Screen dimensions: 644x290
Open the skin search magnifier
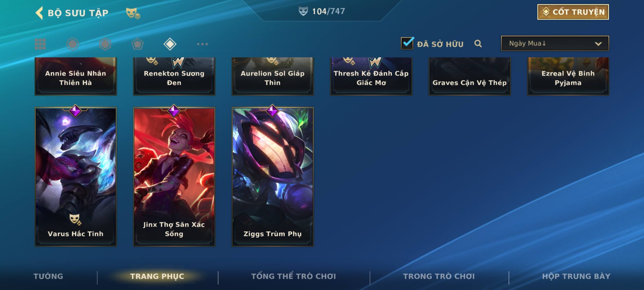pos(478,44)
